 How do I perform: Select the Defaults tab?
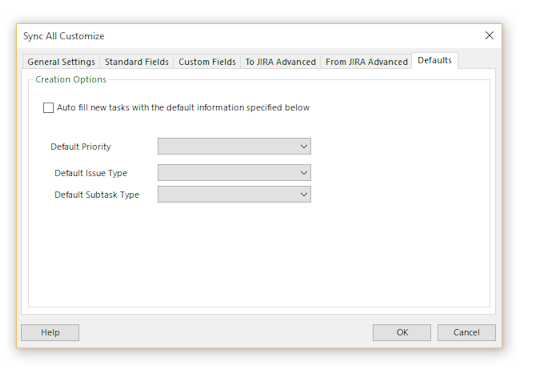coord(434,60)
